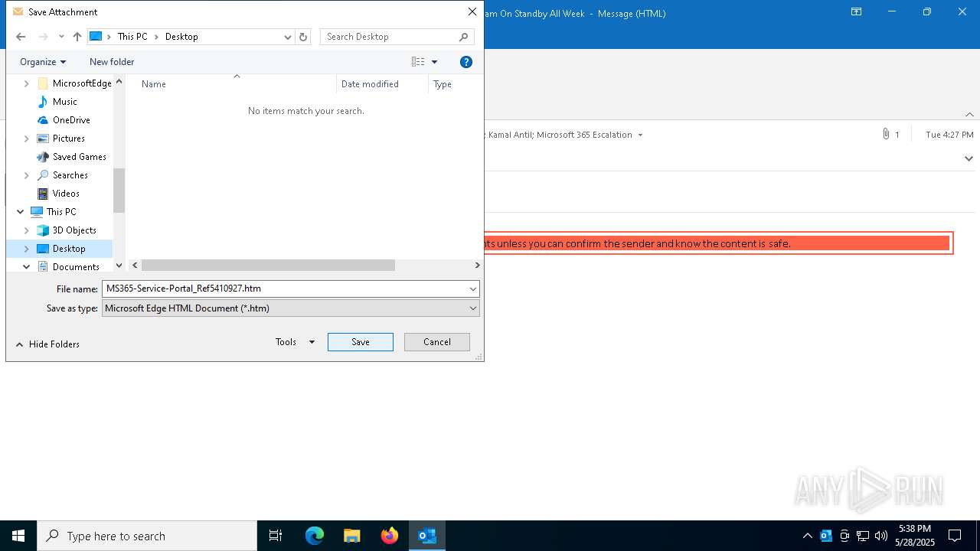Click Desktop in the address breadcrumb
980x551 pixels.
coord(181,37)
